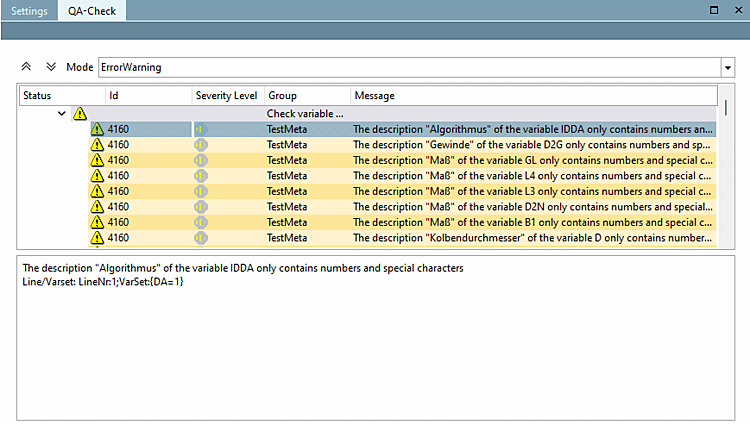750x425 pixels.
Task: Click the severity icon in the variable D2N row
Action: point(201,207)
